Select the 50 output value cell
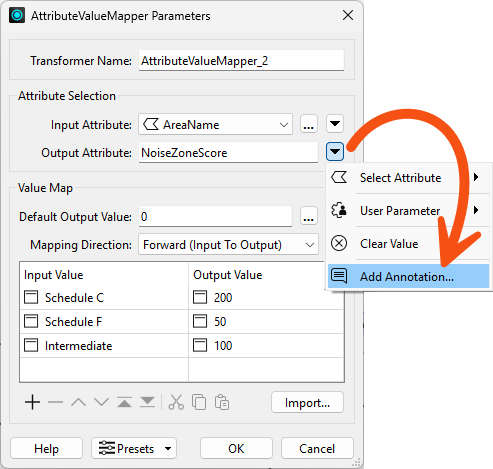The height and width of the screenshot is (469, 493). pyautogui.click(x=266, y=322)
